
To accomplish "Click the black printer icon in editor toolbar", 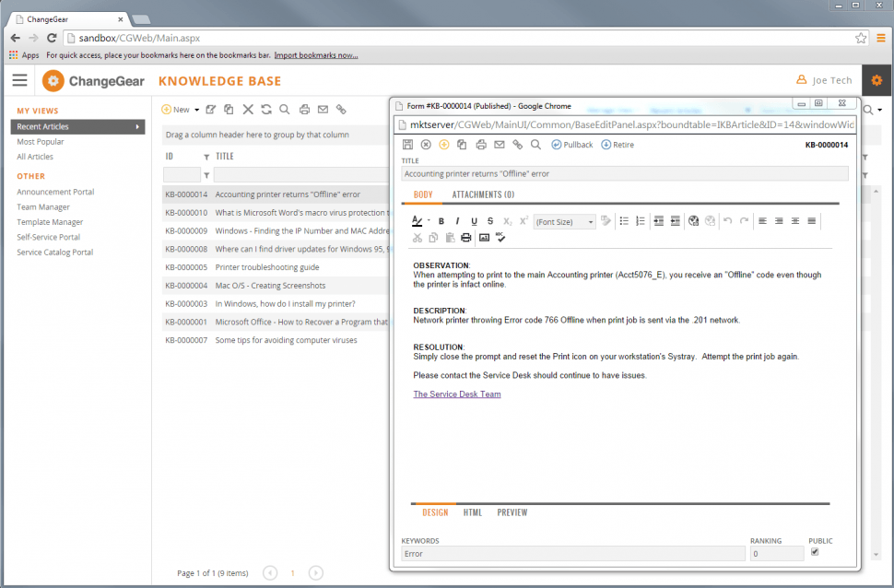I will click(x=466, y=238).
